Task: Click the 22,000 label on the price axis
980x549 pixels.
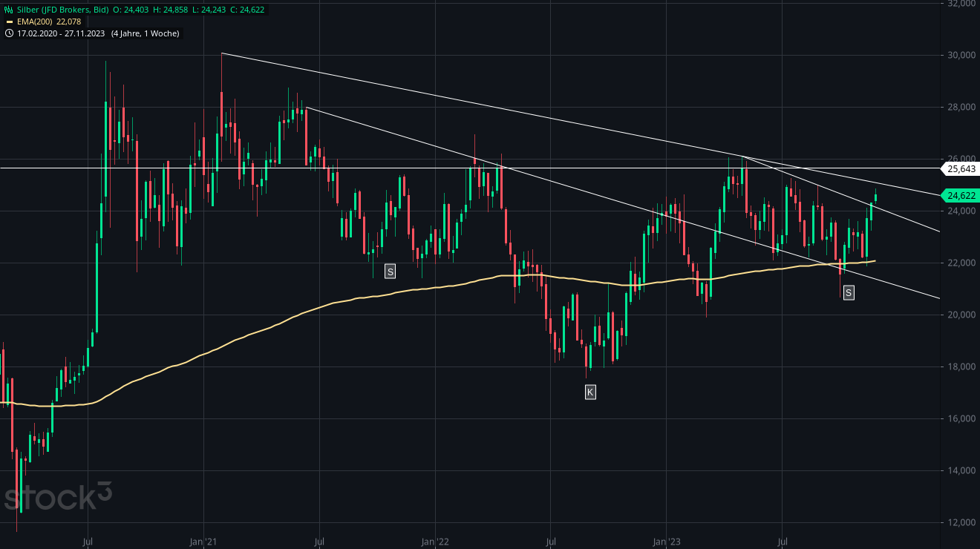Action: click(x=961, y=263)
